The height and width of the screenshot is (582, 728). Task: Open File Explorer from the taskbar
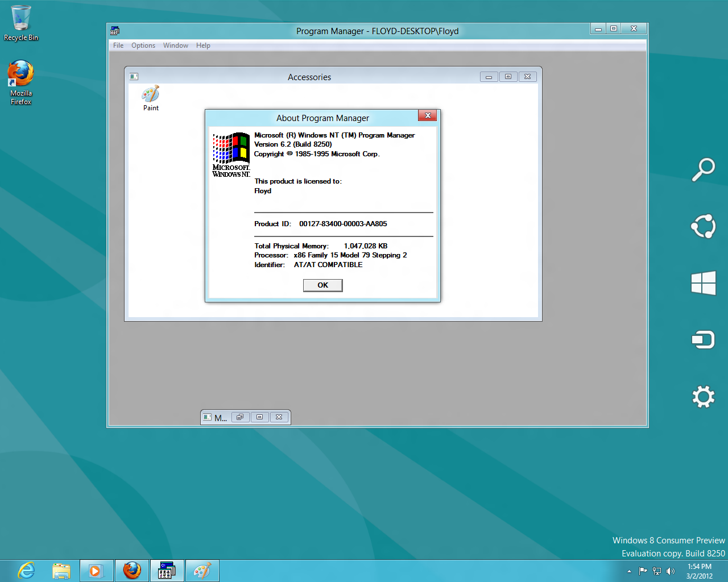click(61, 571)
